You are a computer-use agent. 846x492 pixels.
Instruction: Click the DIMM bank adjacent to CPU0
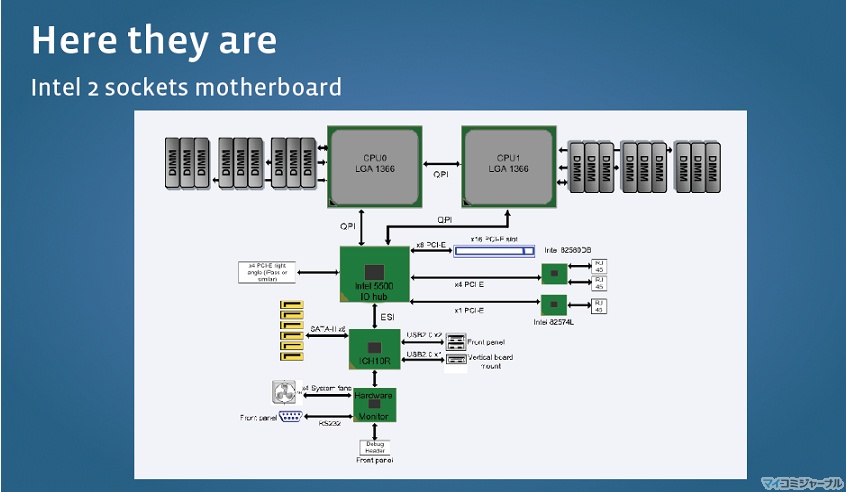[294, 163]
